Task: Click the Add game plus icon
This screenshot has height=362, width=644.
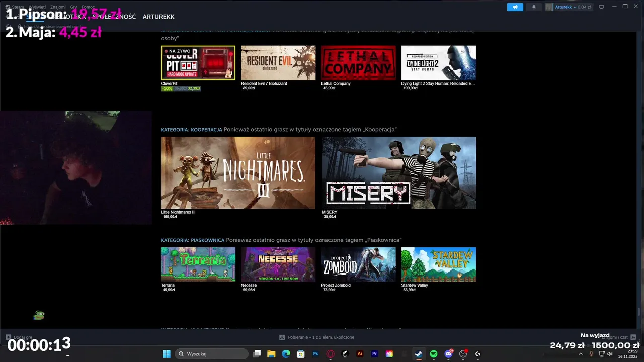Action: click(9, 337)
